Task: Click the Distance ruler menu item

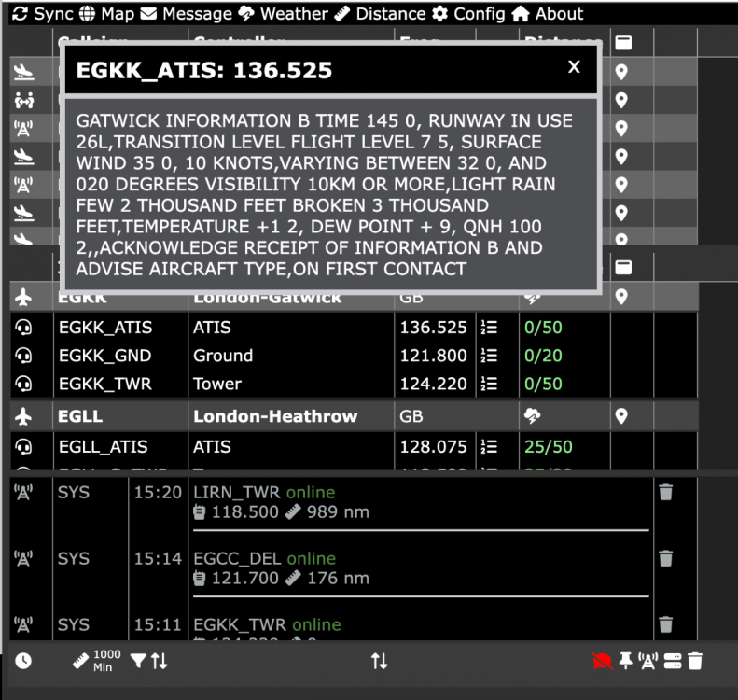Action: pyautogui.click(x=380, y=14)
